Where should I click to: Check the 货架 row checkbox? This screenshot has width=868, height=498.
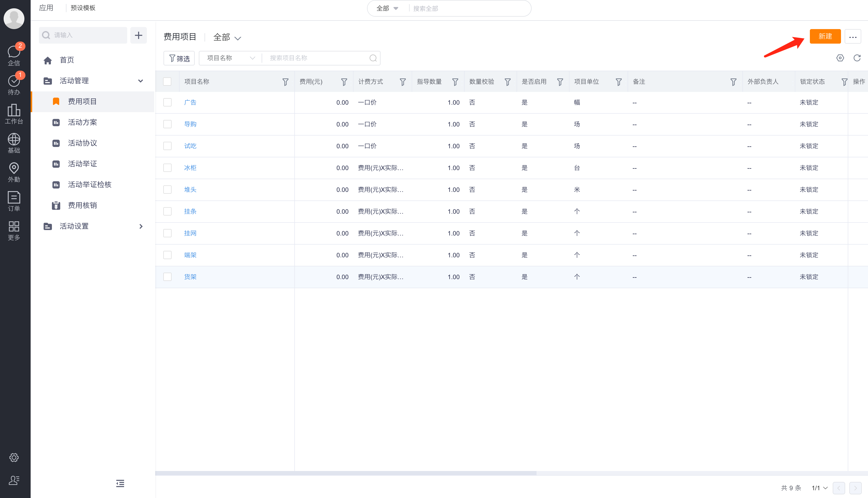tap(167, 277)
